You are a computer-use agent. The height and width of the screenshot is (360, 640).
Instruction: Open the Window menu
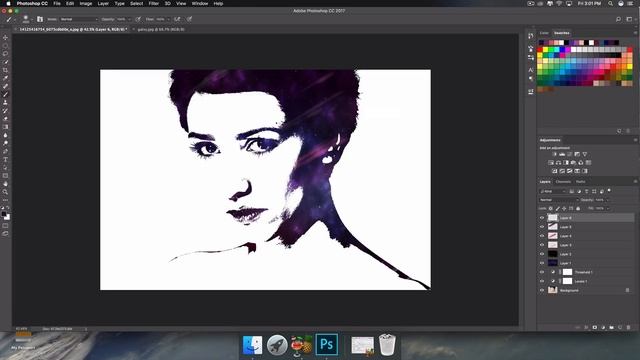point(200,3)
